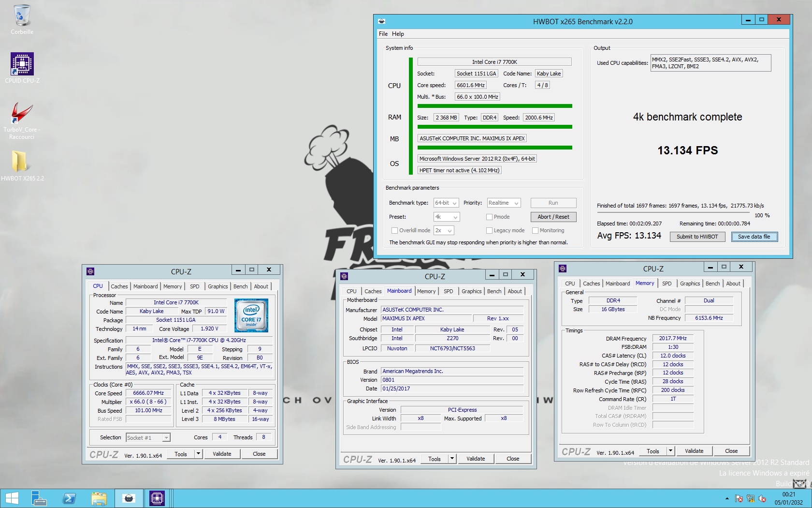
Task: Open the volume tray icon
Action: pyautogui.click(x=762, y=498)
